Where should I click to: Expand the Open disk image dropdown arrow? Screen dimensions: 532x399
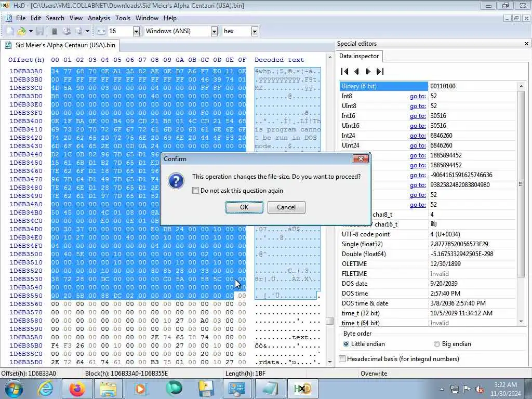[x=87, y=31]
